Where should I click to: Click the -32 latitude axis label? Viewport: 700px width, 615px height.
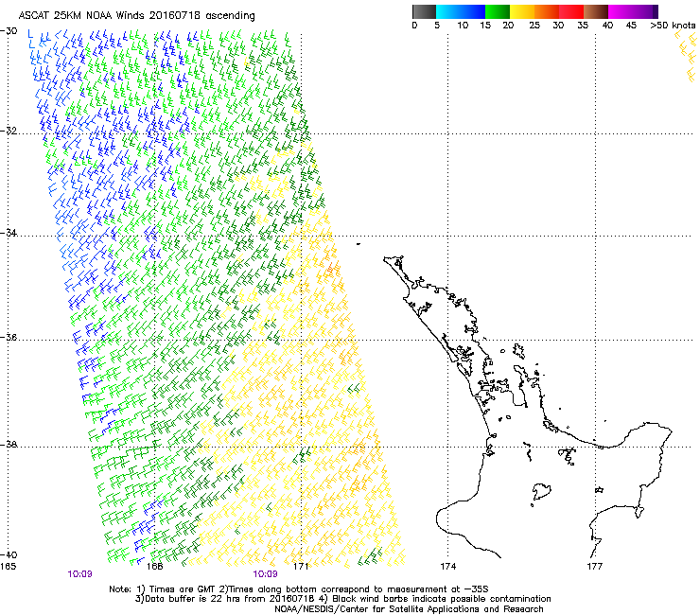click(x=9, y=132)
